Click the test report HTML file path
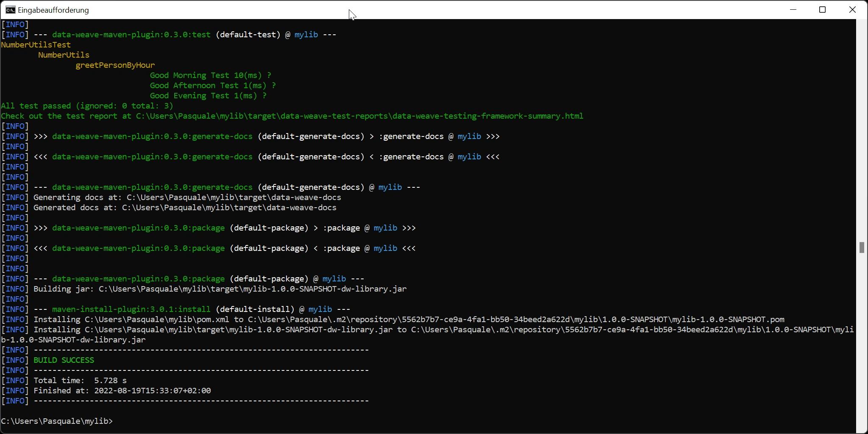The height and width of the screenshot is (434, 868). 359,116
